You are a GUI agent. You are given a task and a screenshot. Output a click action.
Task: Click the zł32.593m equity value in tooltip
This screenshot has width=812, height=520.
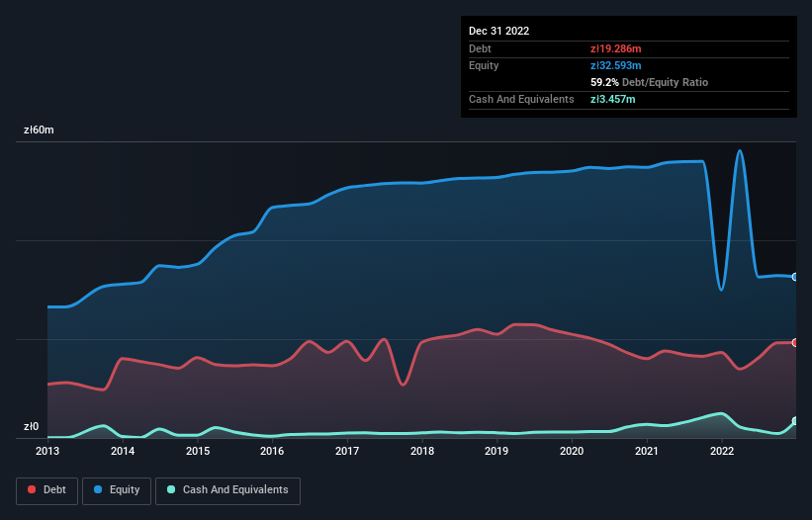[616, 65]
